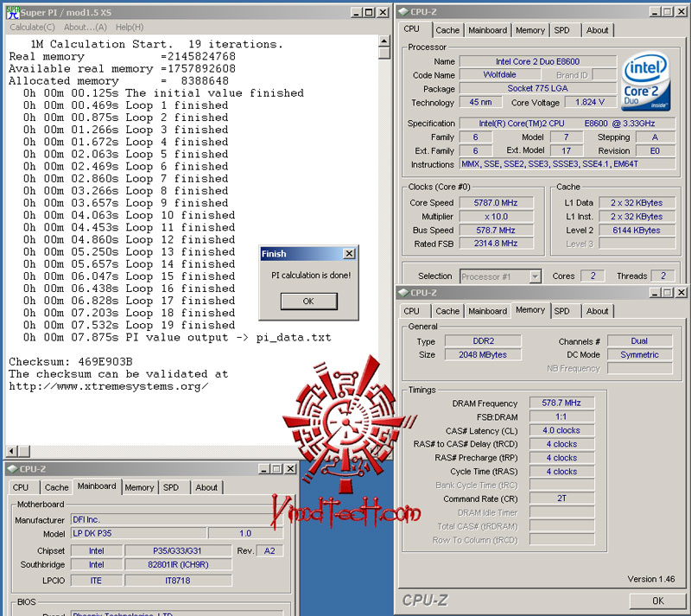Select Cache tab in Memory CPU-Z window

pos(447,311)
